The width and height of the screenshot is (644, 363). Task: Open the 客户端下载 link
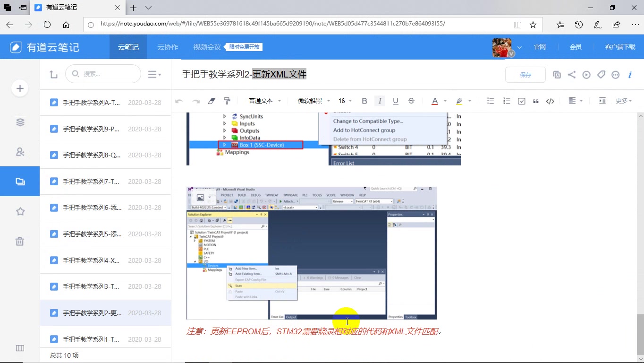(x=620, y=47)
